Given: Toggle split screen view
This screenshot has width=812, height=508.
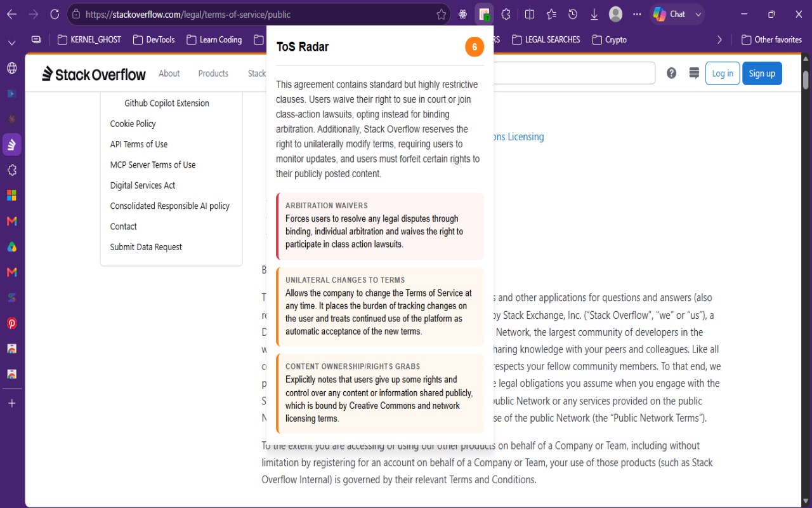Looking at the screenshot, I should coord(530,14).
